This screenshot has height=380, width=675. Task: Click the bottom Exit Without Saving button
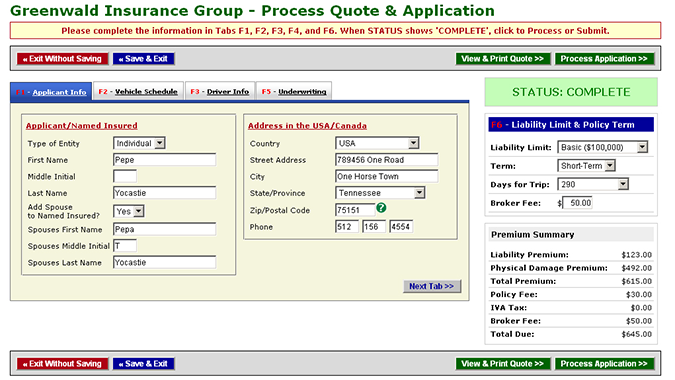tap(62, 364)
